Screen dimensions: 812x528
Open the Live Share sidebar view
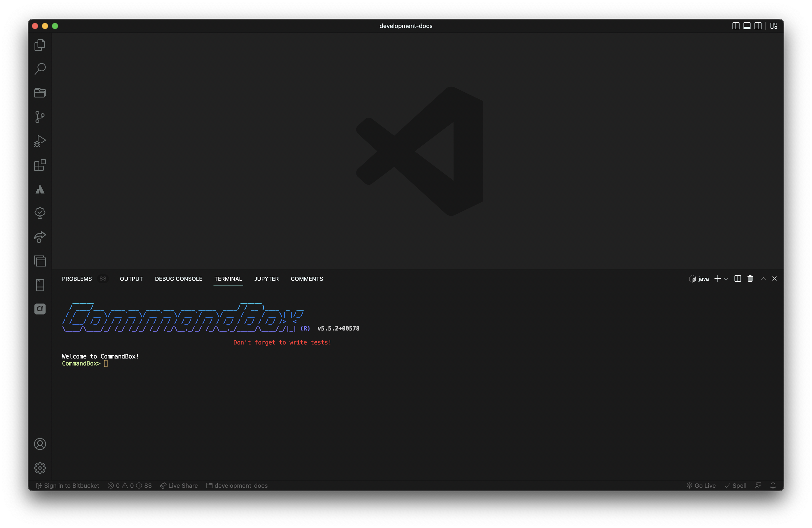40,237
